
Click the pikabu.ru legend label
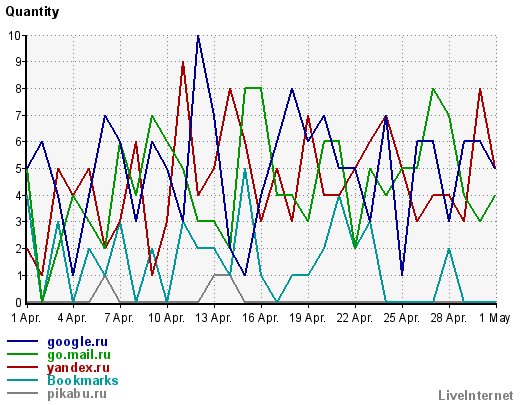[x=77, y=394]
